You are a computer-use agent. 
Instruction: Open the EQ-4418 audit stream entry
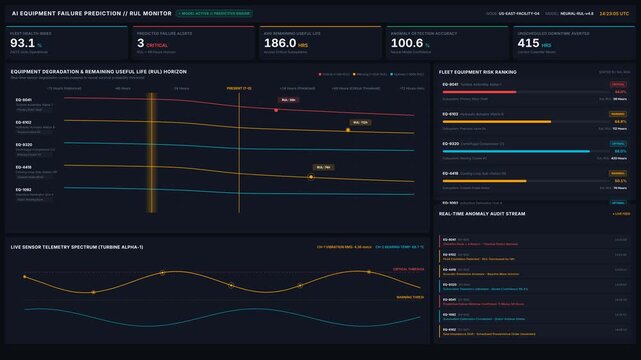coord(534,272)
